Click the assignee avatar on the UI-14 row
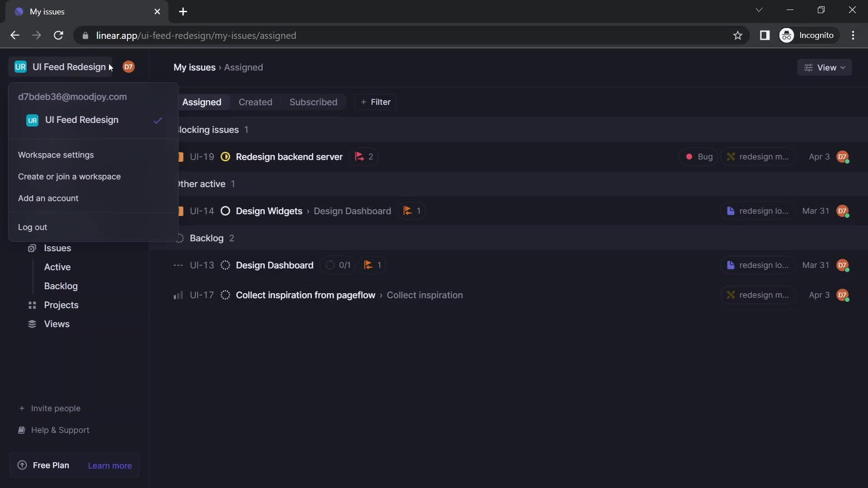The image size is (868, 488). [843, 211]
